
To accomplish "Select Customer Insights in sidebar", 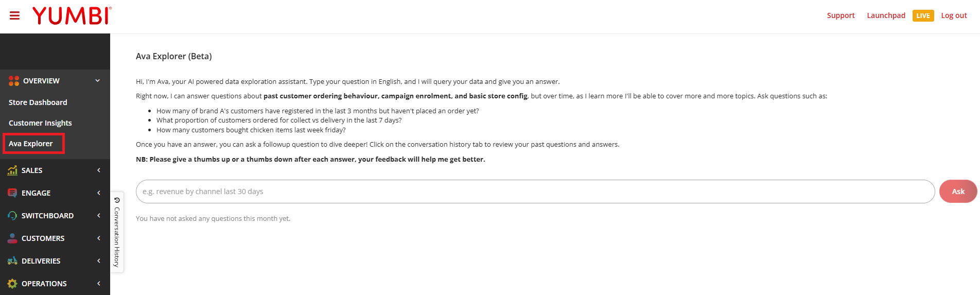I will click(x=40, y=123).
